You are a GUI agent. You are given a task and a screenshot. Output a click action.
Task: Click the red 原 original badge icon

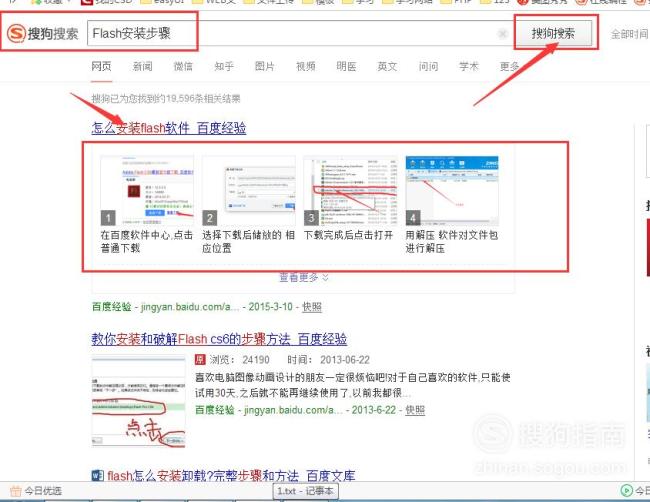pos(200,359)
